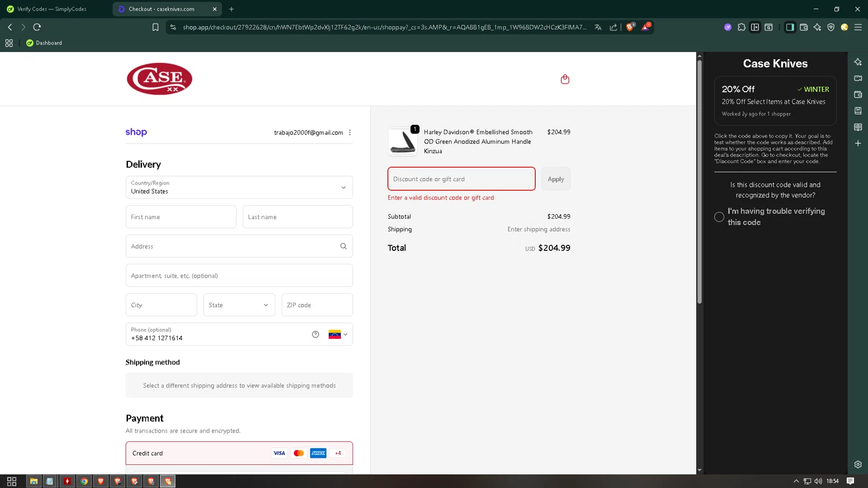Open File Explorer from the taskbar
Viewport: 868px width, 488px height.
point(34,481)
